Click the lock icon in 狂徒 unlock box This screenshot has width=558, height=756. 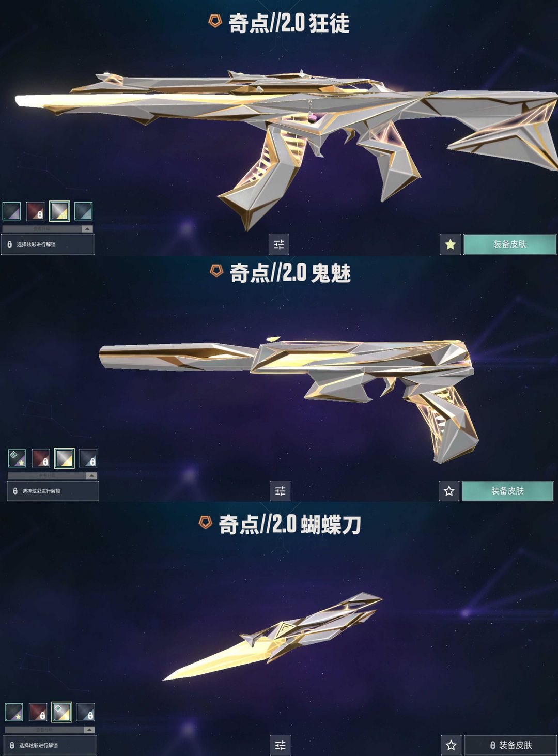tap(9, 244)
